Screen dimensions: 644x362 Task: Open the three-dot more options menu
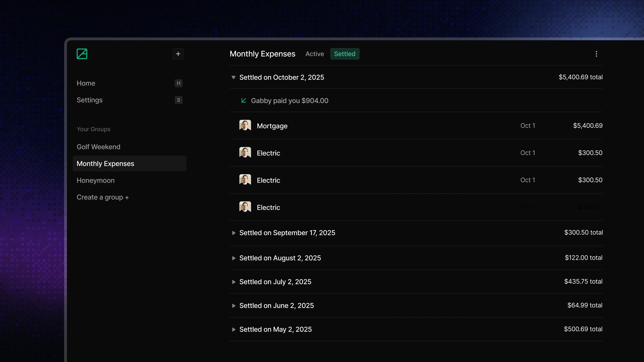[x=596, y=54]
